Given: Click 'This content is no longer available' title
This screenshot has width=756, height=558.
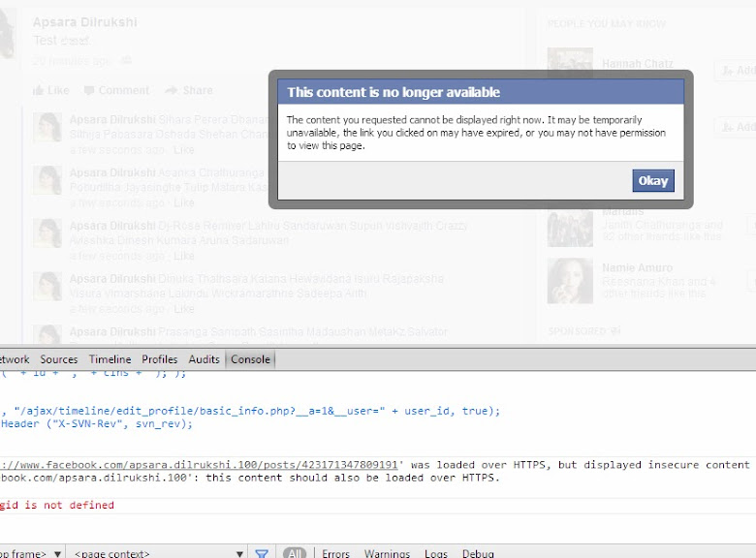Looking at the screenshot, I should 394,92.
